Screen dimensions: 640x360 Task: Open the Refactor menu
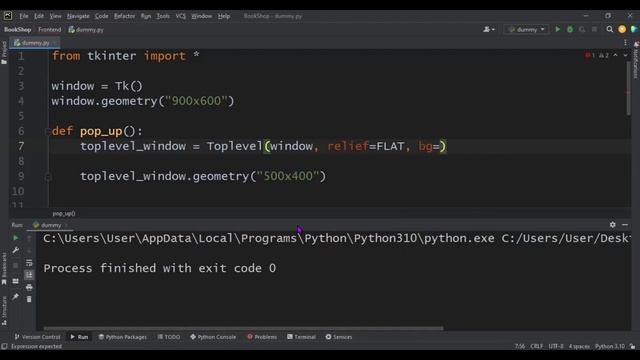pos(124,16)
